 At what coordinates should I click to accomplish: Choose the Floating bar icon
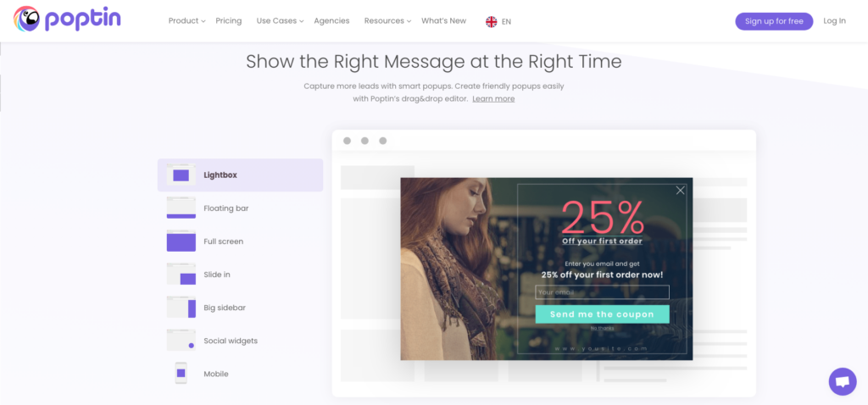(x=181, y=208)
